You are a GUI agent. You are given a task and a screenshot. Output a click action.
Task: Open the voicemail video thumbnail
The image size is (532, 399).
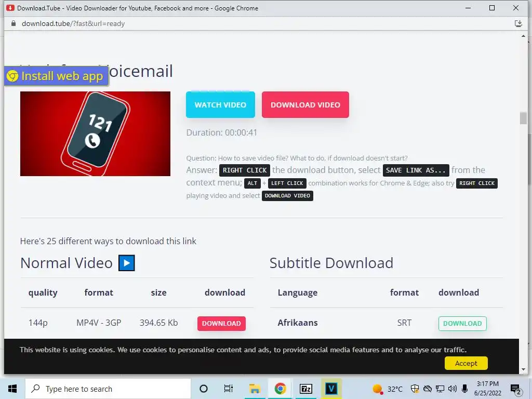tap(95, 134)
